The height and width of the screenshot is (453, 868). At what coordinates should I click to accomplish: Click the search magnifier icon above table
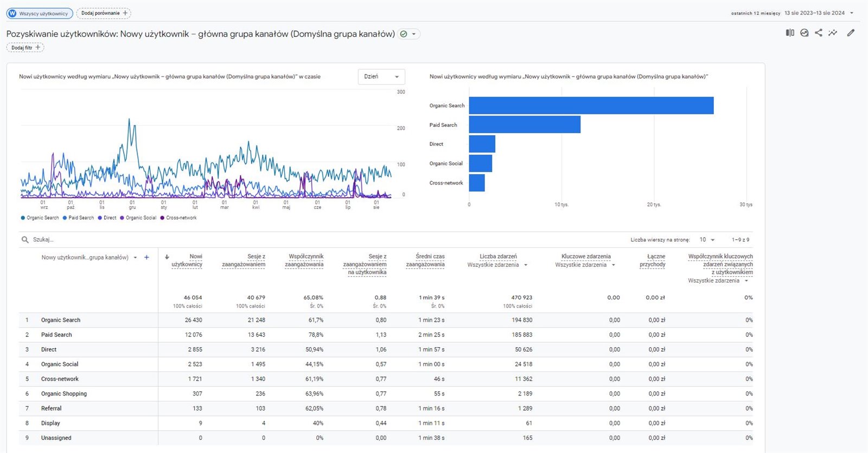tap(25, 239)
